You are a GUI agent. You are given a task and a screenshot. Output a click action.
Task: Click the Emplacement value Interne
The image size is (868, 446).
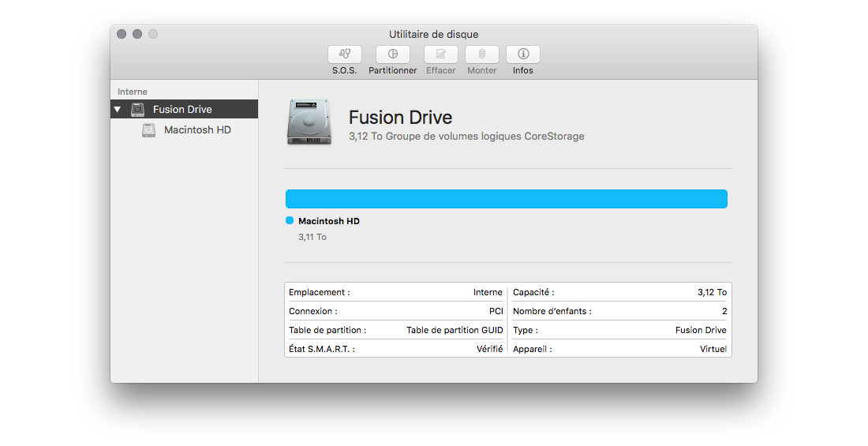click(488, 292)
